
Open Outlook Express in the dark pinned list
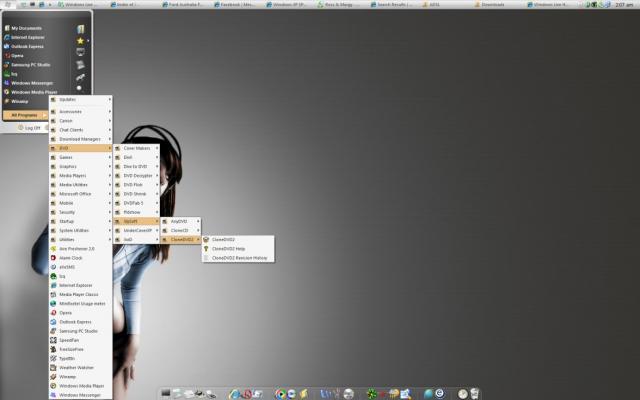coord(27,47)
